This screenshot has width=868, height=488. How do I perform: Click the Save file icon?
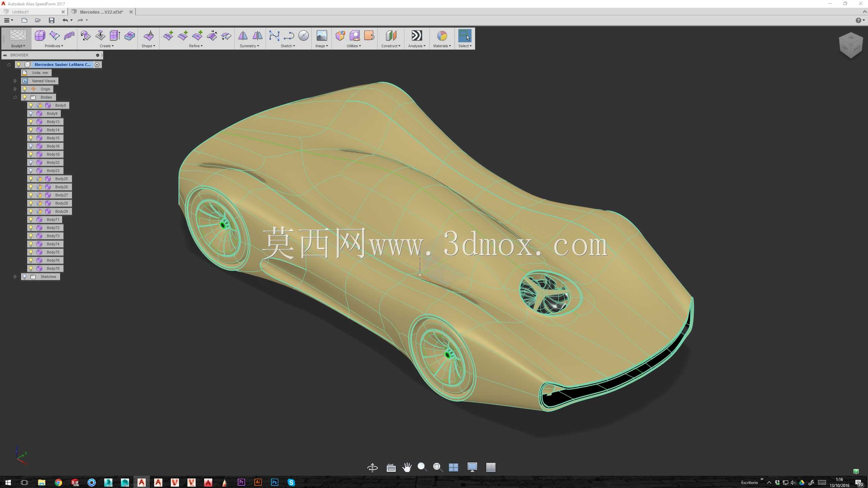point(52,20)
